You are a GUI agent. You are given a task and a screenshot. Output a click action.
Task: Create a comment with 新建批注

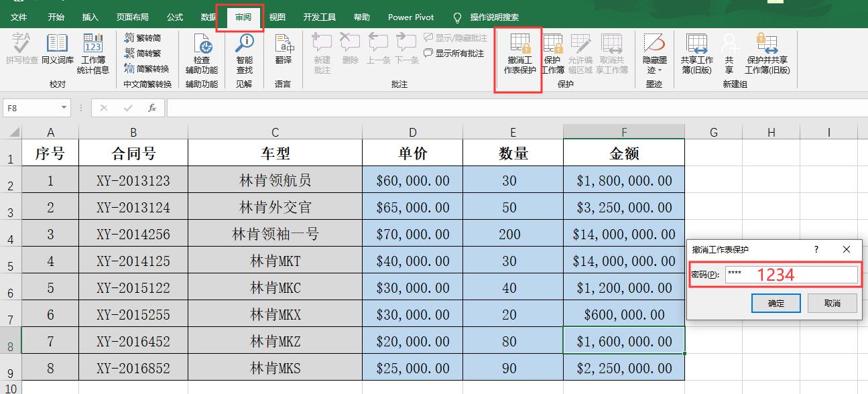coord(321,52)
